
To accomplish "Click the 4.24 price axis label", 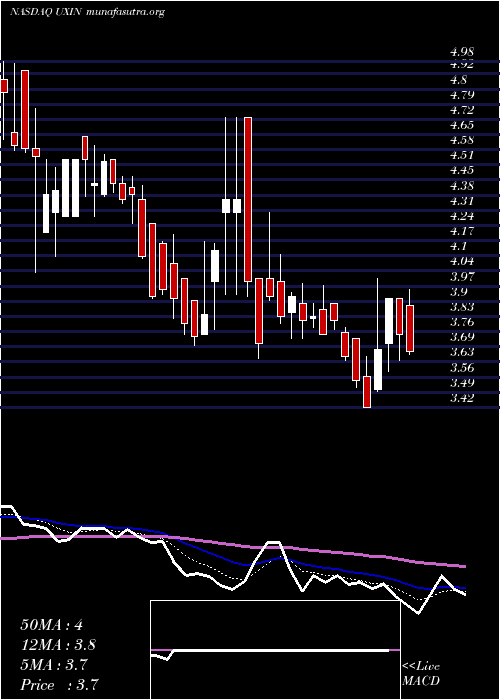I will (462, 216).
